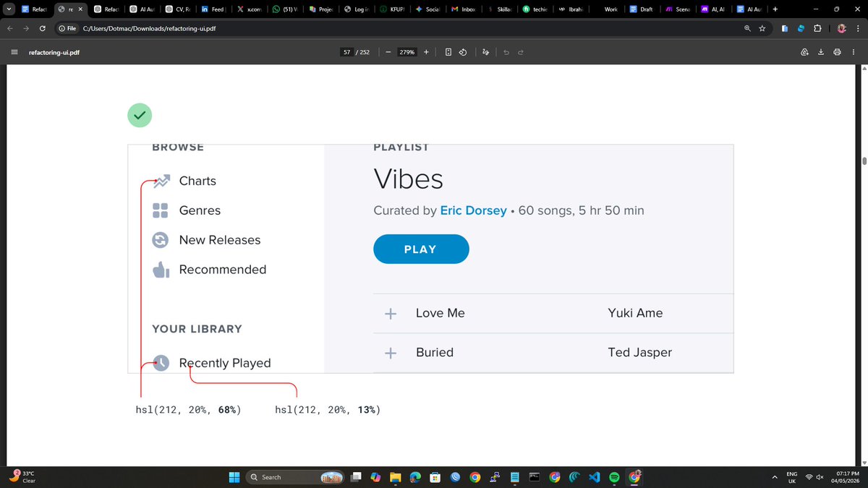Click the Genres label in Browse list

click(x=200, y=210)
